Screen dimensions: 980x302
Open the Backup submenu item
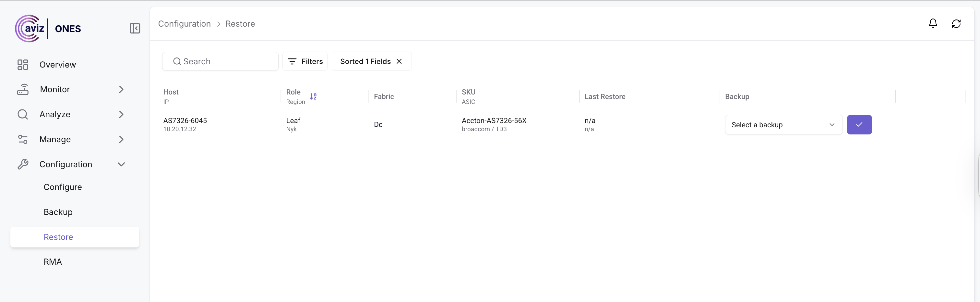coord(58,212)
